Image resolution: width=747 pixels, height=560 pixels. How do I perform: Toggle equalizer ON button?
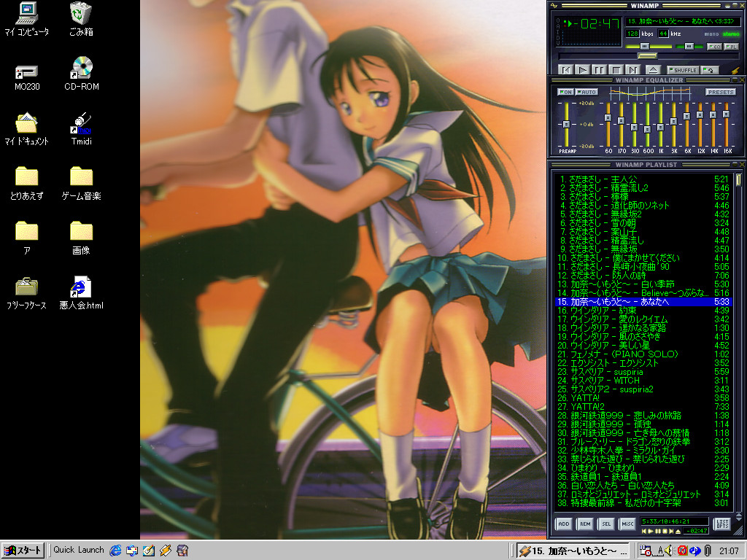565,92
